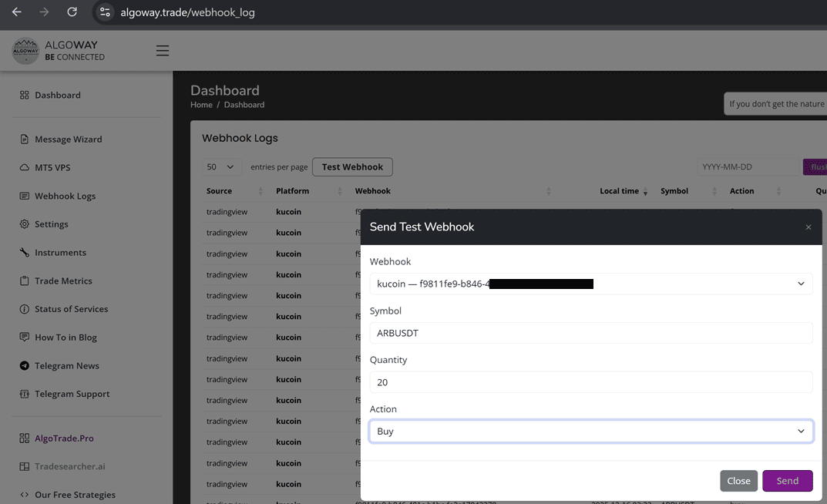Open Message Wizard in the sidebar
The height and width of the screenshot is (504, 827).
[69, 139]
